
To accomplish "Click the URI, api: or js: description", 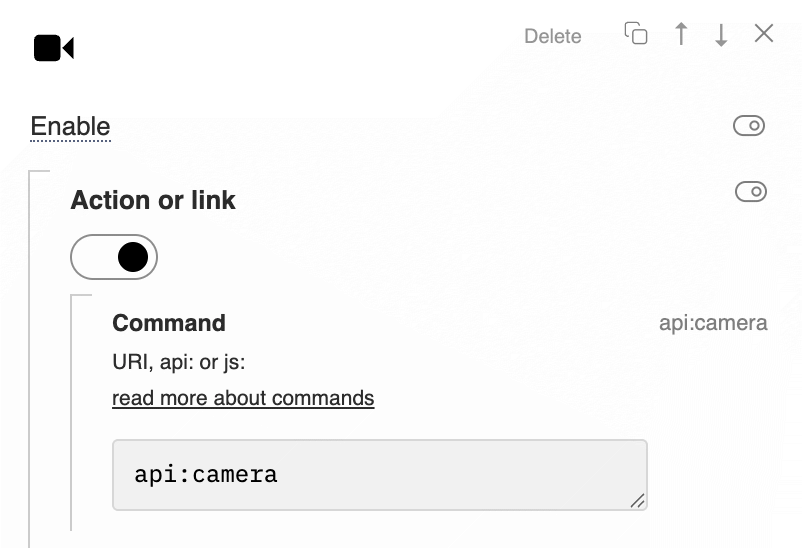I will tap(179, 362).
